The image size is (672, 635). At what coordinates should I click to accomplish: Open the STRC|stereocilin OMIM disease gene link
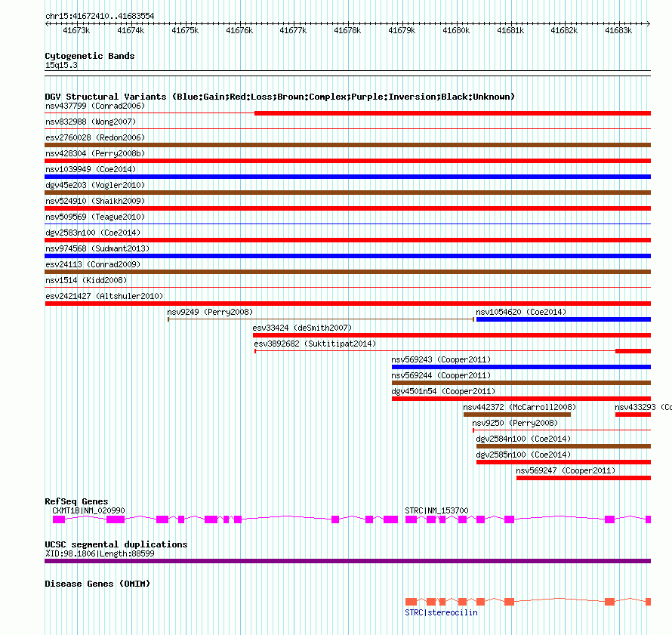point(441,612)
